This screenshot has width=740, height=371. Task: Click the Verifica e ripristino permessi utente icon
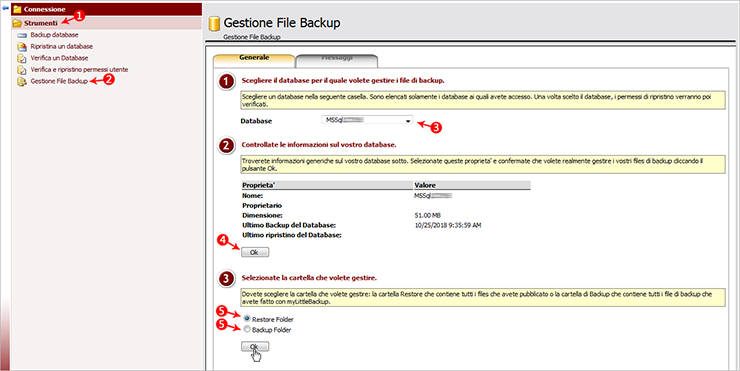pos(22,69)
